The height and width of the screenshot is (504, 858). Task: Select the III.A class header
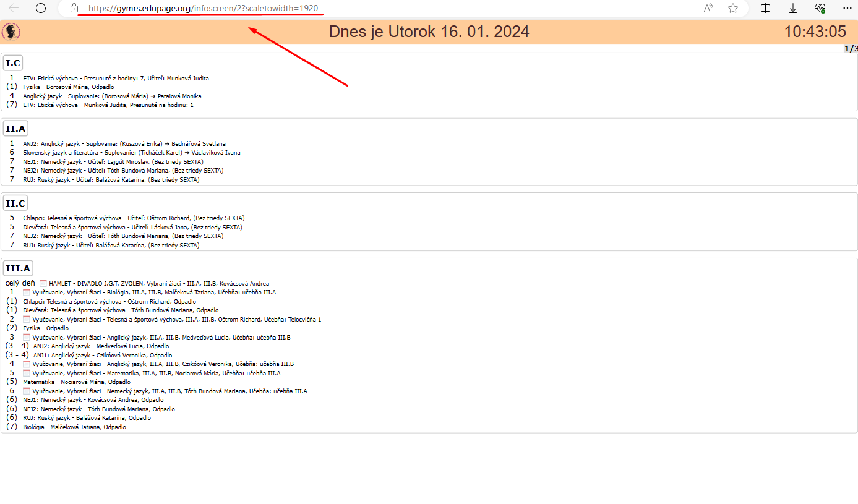pos(17,268)
